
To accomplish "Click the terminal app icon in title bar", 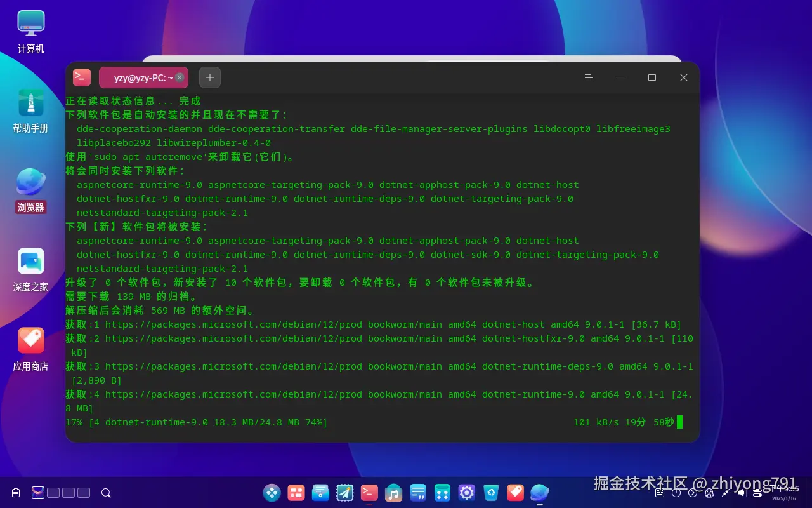I will pyautogui.click(x=82, y=77).
